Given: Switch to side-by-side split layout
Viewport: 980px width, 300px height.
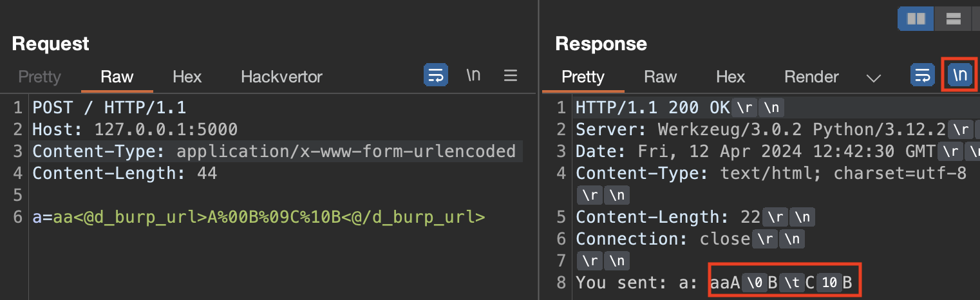Looking at the screenshot, I should (x=916, y=19).
